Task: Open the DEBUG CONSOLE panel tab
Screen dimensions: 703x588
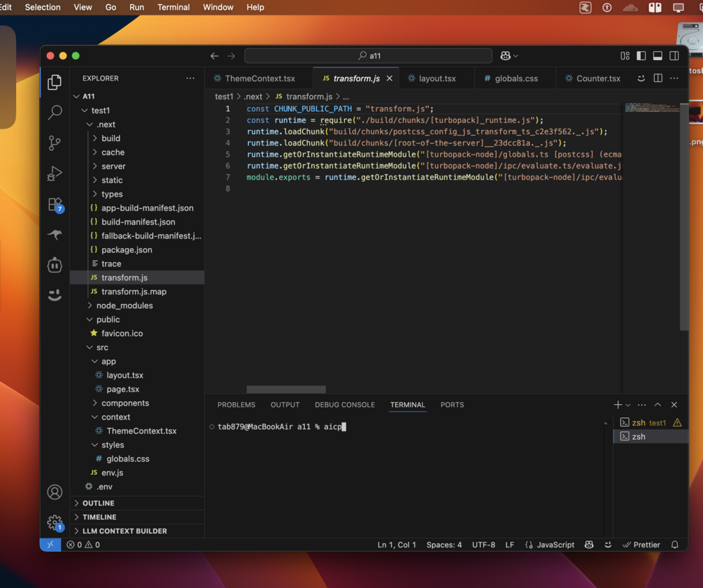Action: [345, 405]
